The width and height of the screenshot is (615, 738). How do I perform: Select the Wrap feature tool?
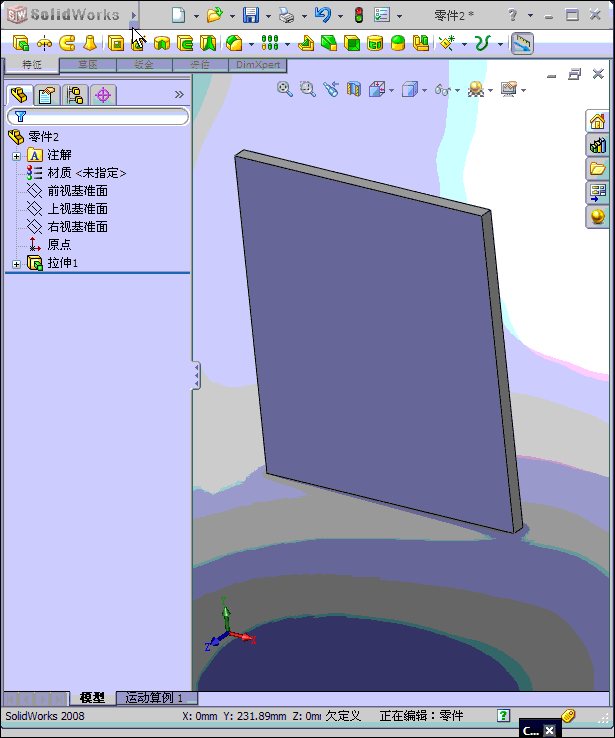pyautogui.click(x=375, y=43)
